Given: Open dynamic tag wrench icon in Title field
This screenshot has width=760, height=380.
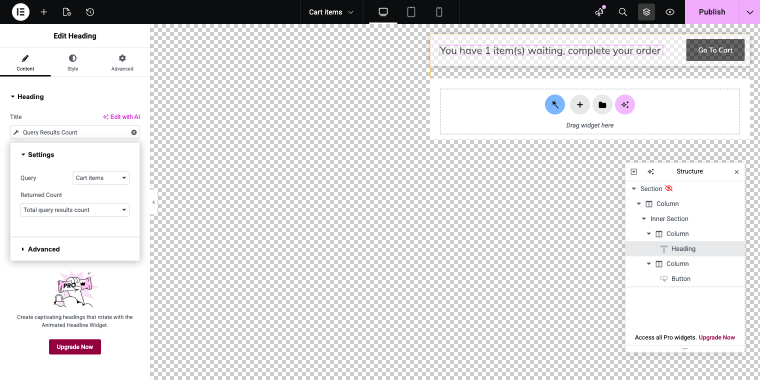Looking at the screenshot, I should click(x=16, y=132).
